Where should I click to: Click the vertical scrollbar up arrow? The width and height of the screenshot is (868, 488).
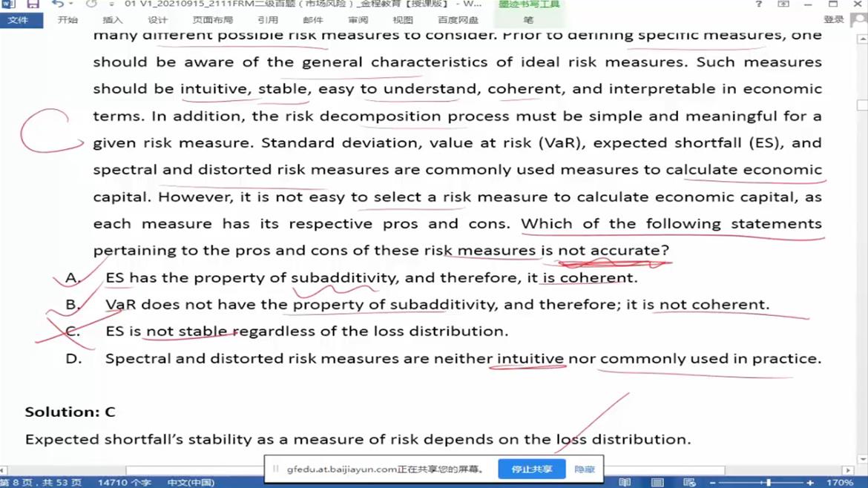[863, 39]
